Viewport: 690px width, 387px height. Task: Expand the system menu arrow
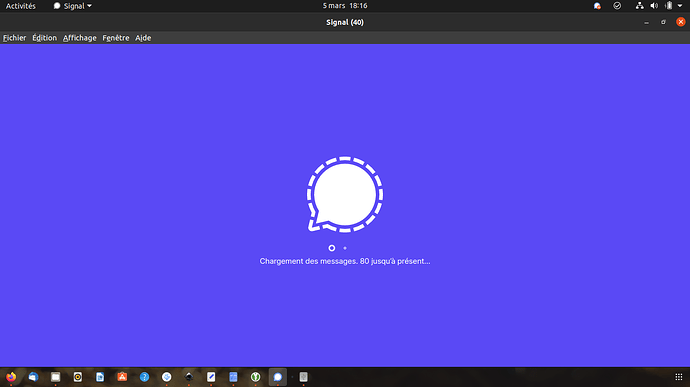680,6
